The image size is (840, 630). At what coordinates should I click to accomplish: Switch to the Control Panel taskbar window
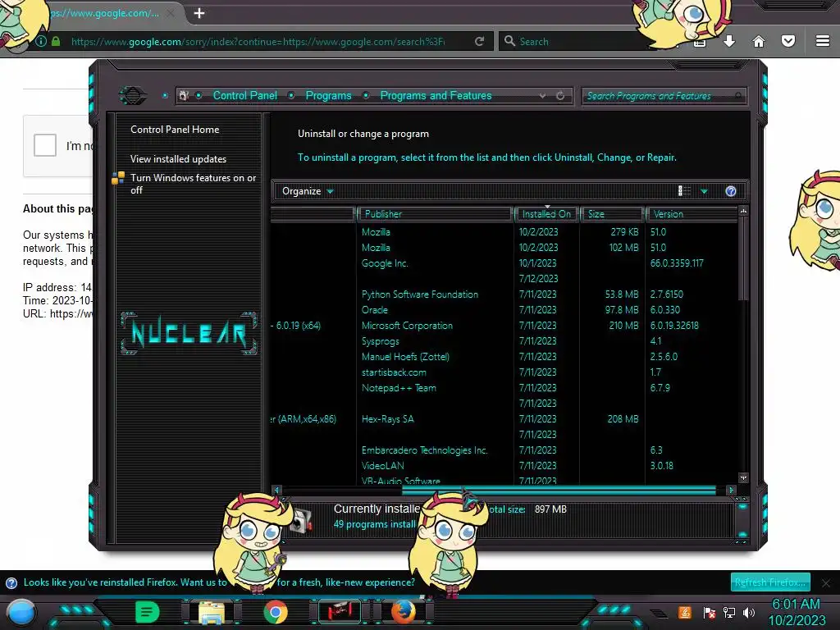pos(340,612)
